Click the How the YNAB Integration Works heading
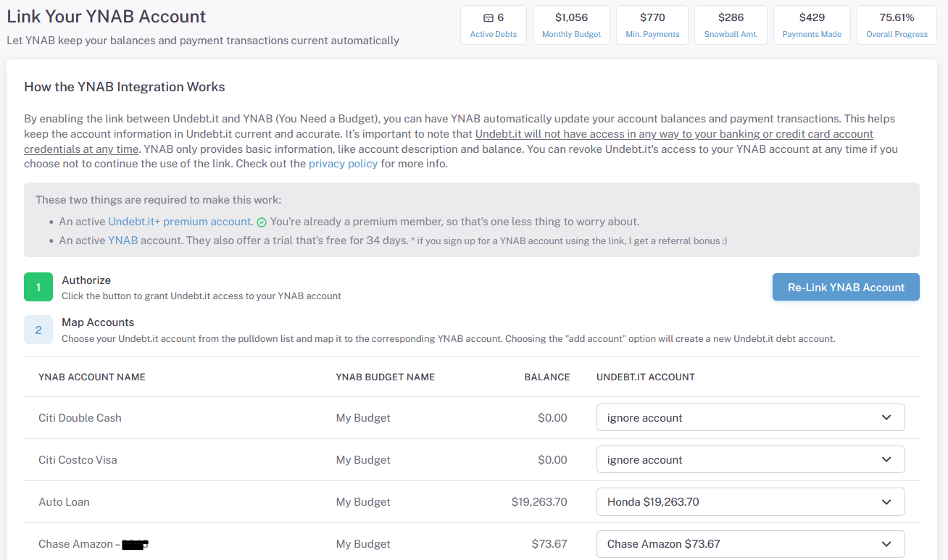The image size is (948, 560). (x=125, y=87)
